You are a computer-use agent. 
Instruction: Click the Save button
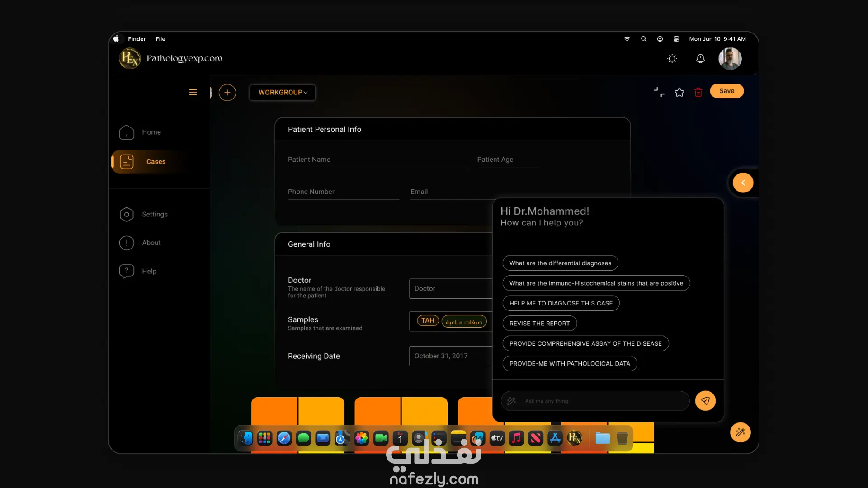(x=726, y=91)
